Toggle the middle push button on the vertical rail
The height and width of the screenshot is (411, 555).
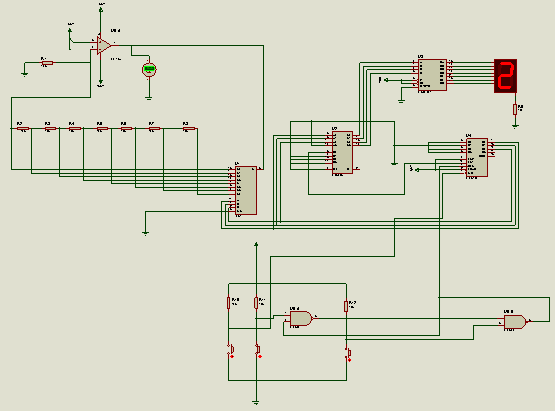258,350
